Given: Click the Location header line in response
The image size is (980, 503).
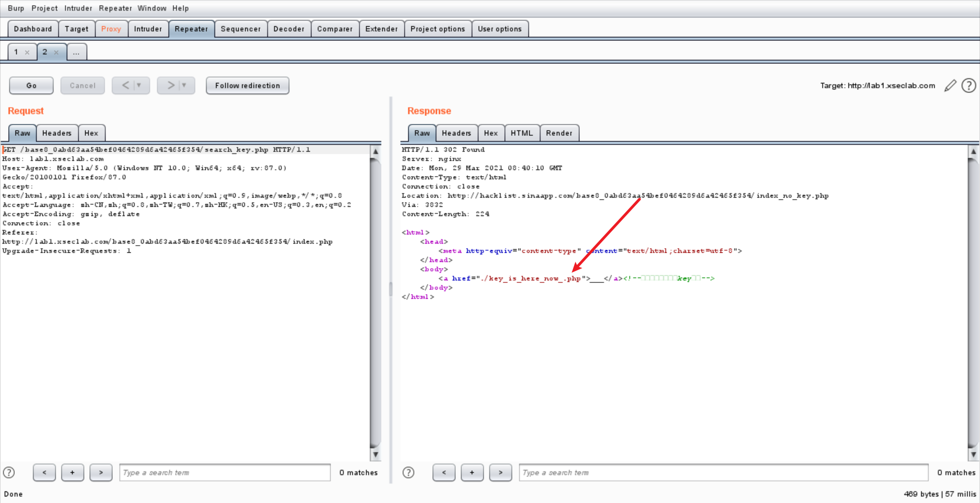Looking at the screenshot, I should [x=615, y=196].
